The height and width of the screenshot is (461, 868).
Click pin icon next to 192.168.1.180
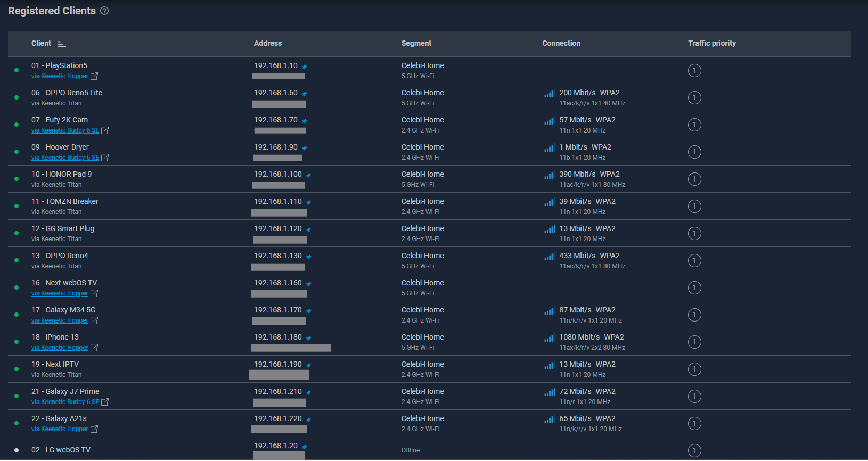(x=308, y=338)
